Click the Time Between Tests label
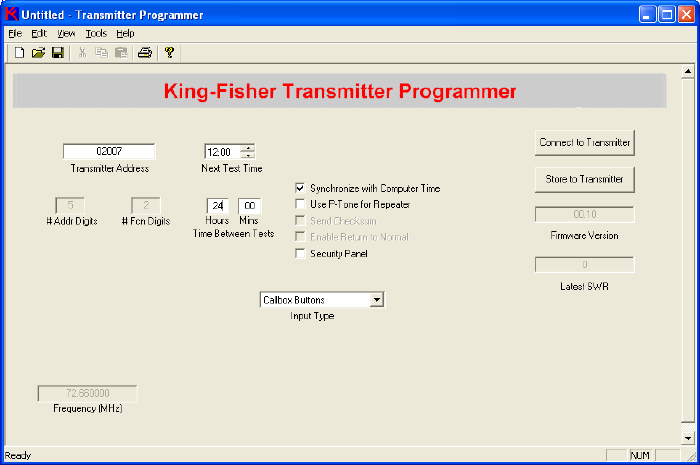Image resolution: width=700 pixels, height=465 pixels. click(233, 233)
